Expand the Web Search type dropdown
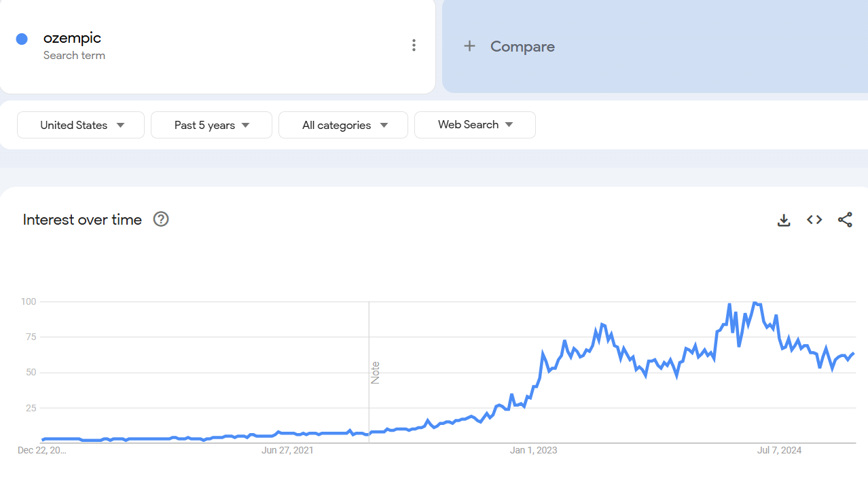The image size is (868, 484). pos(475,125)
